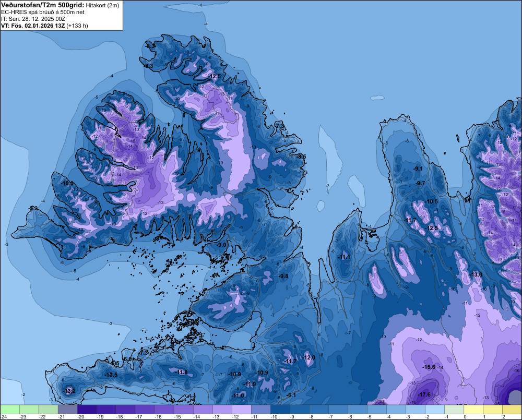The width and height of the screenshot is (522, 420).
Task: Click the pale yellow legend swatch for 0
Action: pos(473,410)
